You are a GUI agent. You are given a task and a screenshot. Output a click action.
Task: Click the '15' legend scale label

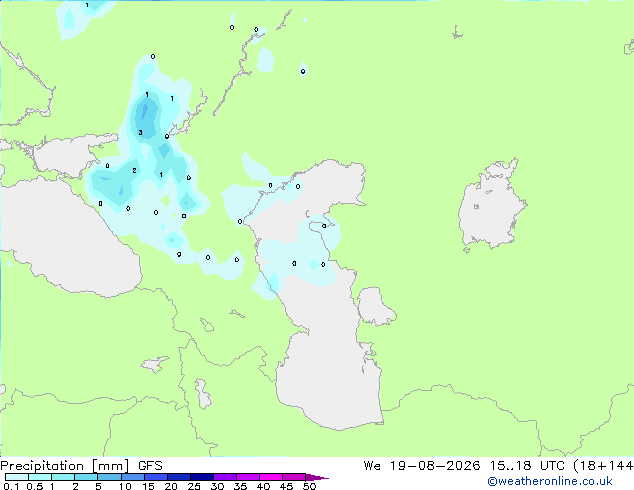tap(148, 486)
